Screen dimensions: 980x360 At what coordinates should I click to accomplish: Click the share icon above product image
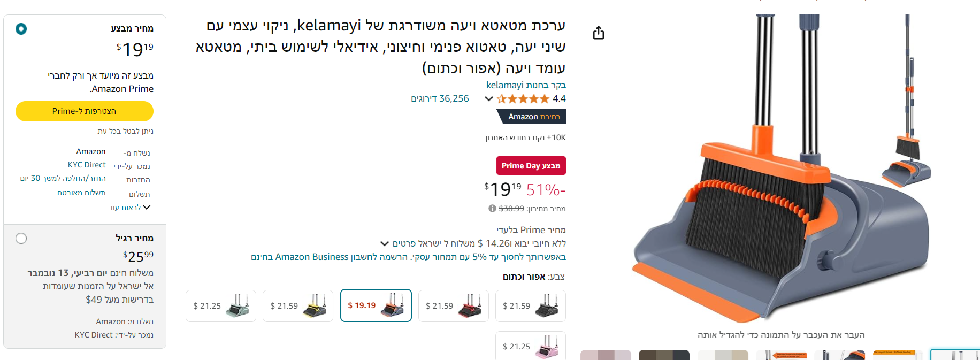coord(599,33)
